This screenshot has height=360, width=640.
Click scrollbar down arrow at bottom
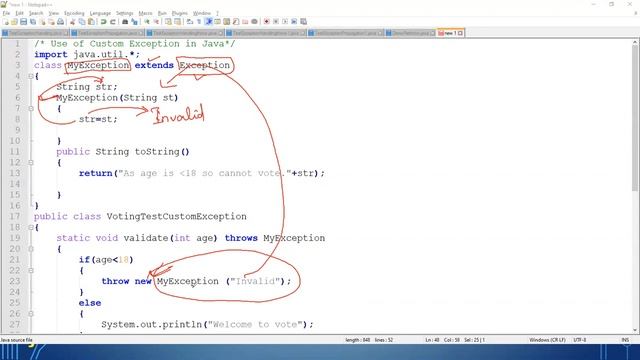(x=635, y=330)
